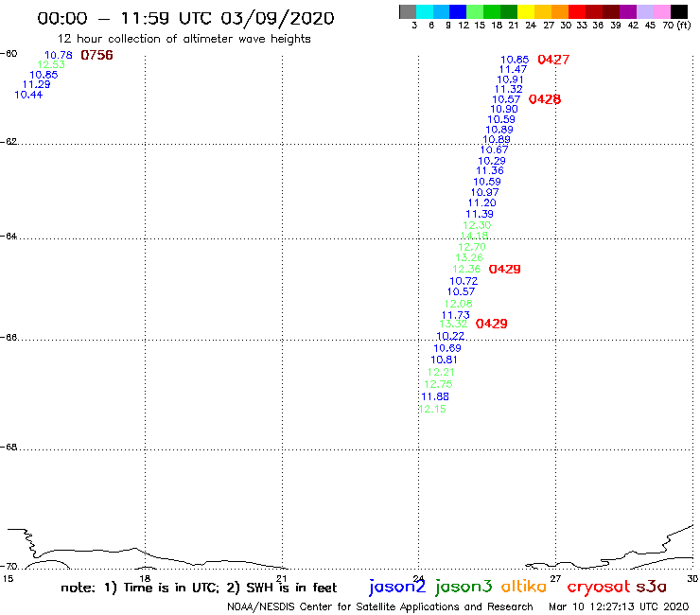
Task: Select wave height value 10.91
Action: 510,79
